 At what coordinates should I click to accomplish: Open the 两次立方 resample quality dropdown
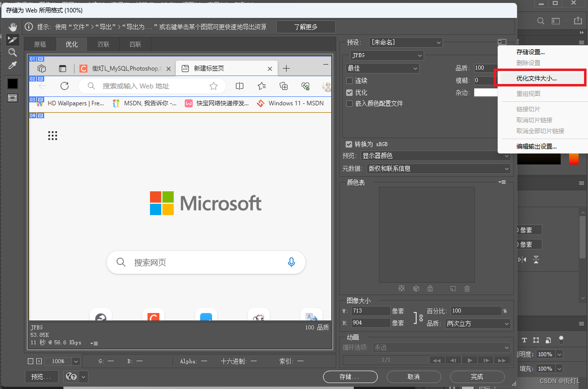[x=478, y=323]
